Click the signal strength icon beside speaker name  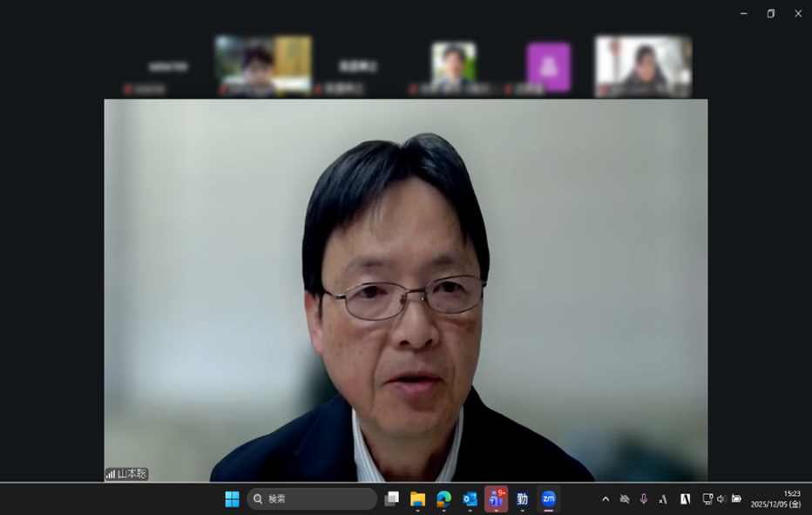click(111, 474)
